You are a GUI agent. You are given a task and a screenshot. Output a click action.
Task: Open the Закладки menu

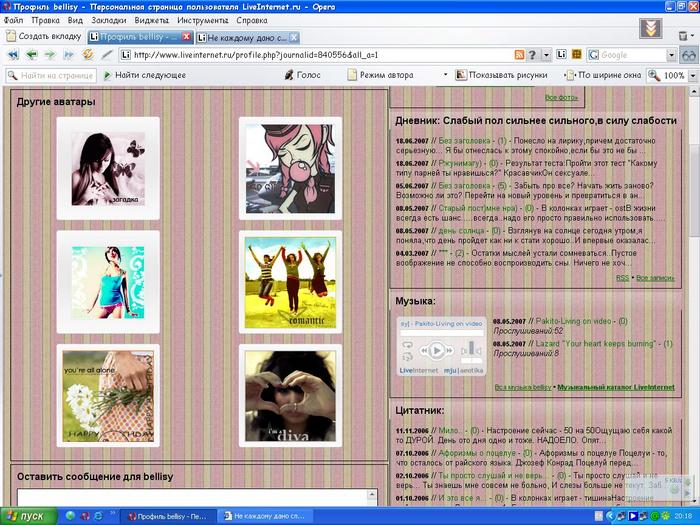[x=108, y=20]
